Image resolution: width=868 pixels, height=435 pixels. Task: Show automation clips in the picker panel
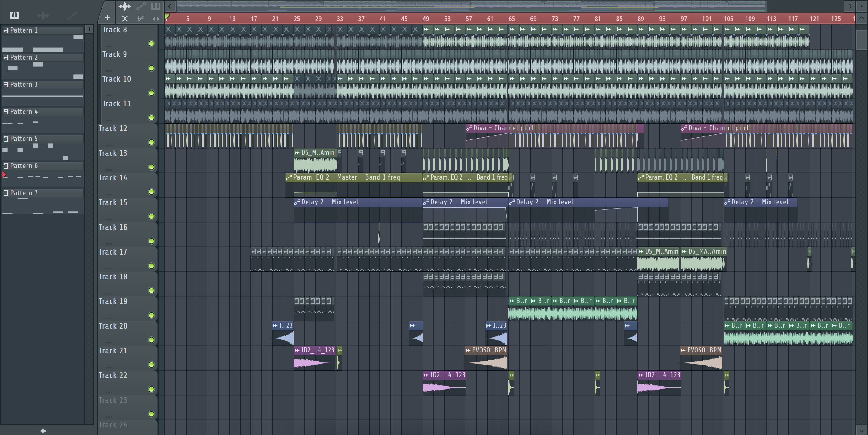(x=71, y=15)
